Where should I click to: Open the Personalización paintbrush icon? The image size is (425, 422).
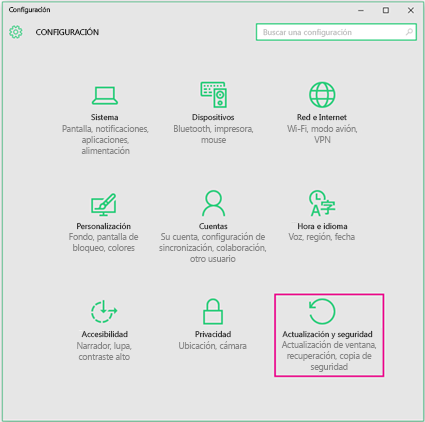104,205
